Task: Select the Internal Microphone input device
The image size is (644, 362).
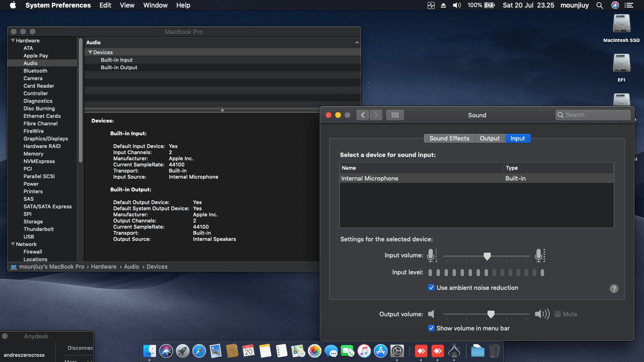Action: [x=477, y=179]
